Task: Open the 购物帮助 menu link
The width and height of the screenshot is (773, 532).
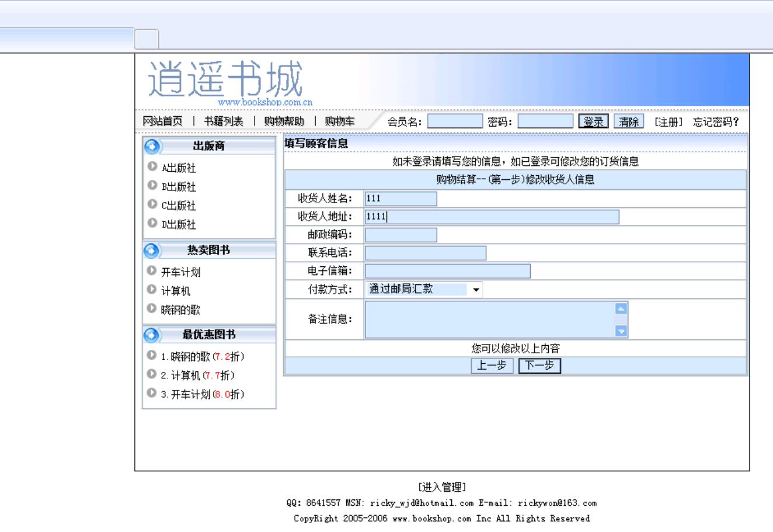Action: pyautogui.click(x=284, y=121)
